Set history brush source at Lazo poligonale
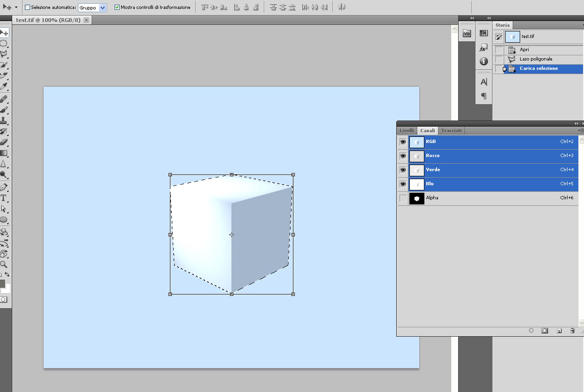584x392 pixels. coord(499,59)
